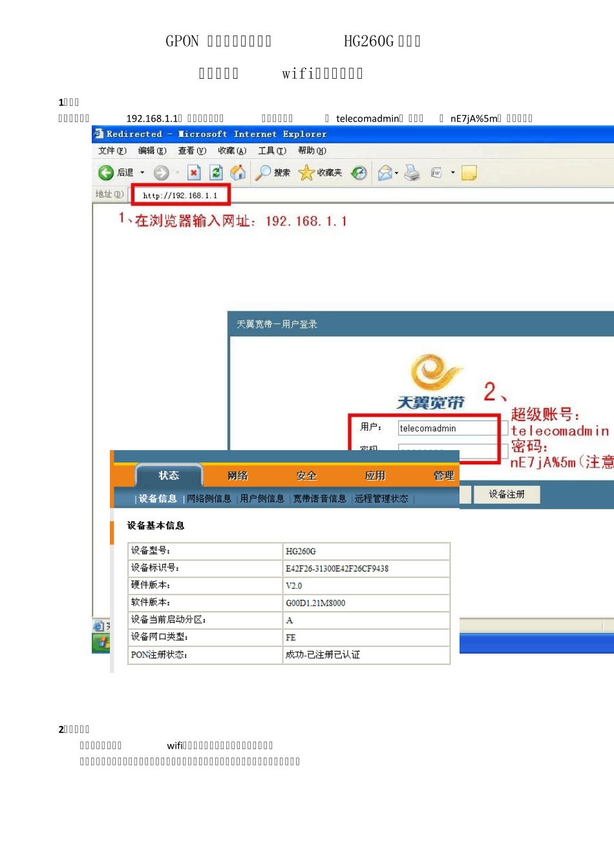This screenshot has height=868, width=614.
Task: Select the 应用 tab
Action: point(375,475)
